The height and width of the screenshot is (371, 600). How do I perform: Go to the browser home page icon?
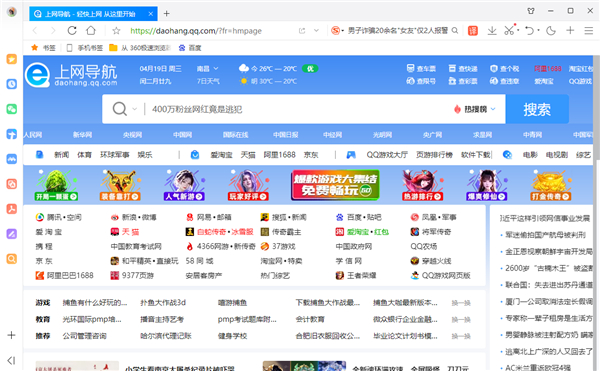coord(91,31)
